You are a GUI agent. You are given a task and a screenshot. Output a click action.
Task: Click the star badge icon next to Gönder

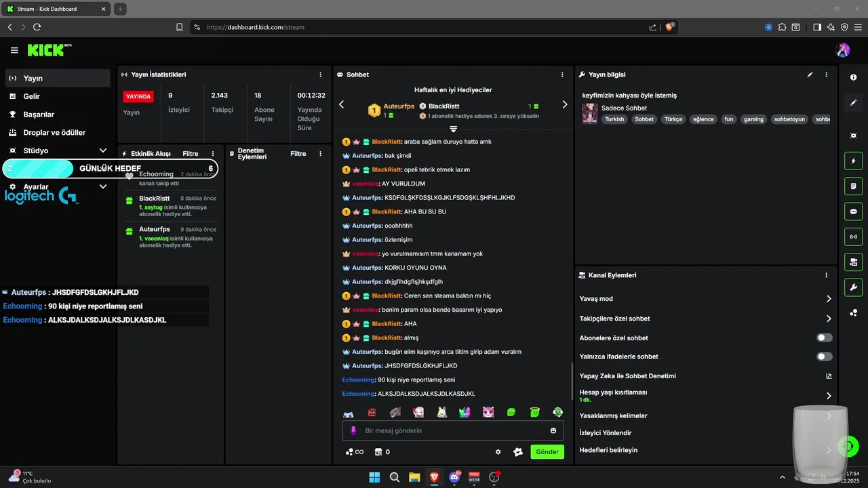click(518, 452)
